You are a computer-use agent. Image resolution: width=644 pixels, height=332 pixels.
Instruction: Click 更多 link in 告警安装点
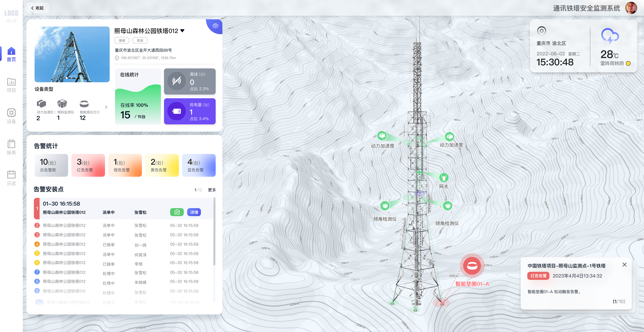point(212,190)
